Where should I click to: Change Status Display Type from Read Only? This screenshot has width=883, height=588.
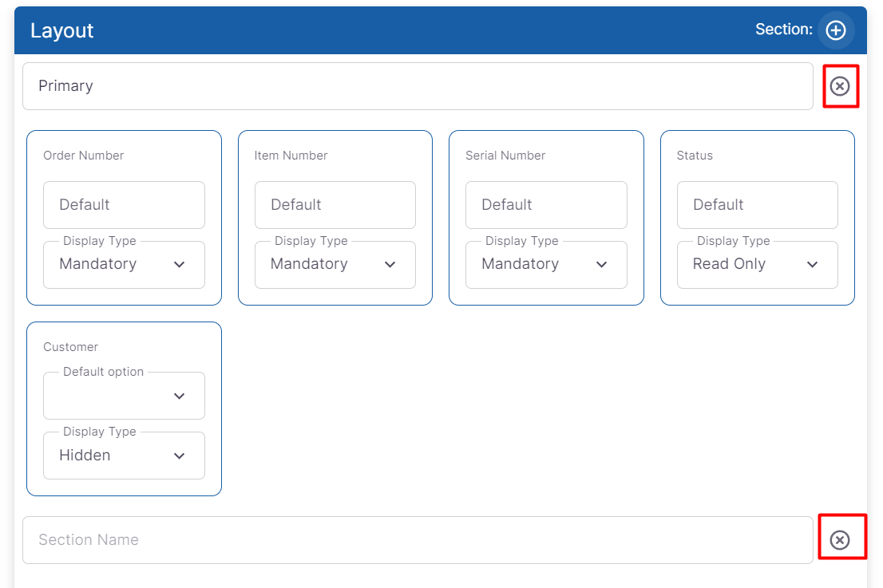[757, 265]
